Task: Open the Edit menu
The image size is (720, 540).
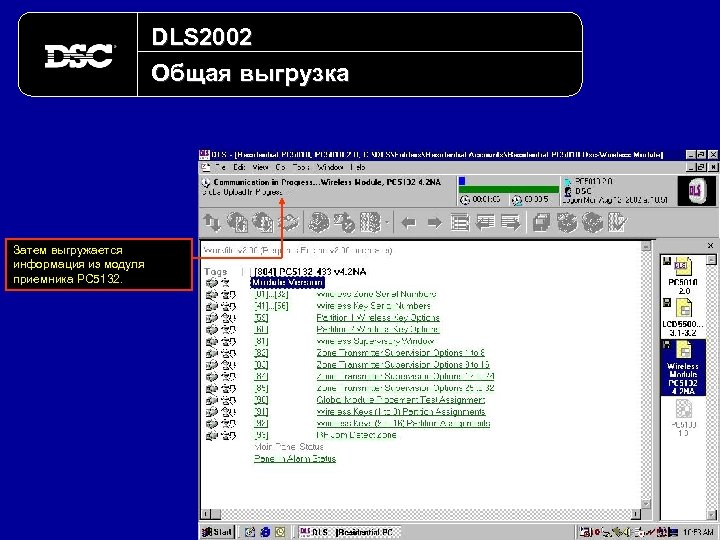Action: pos(240,167)
